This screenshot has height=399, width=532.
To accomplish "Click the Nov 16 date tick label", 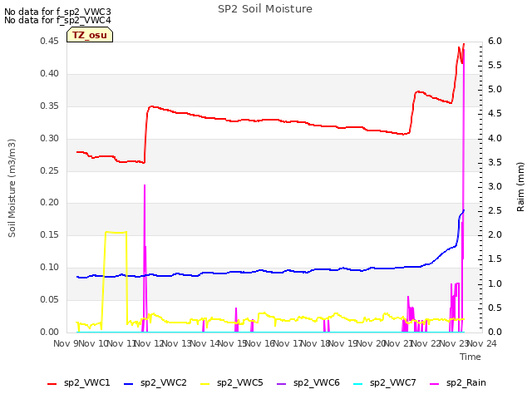I will click(260, 343).
